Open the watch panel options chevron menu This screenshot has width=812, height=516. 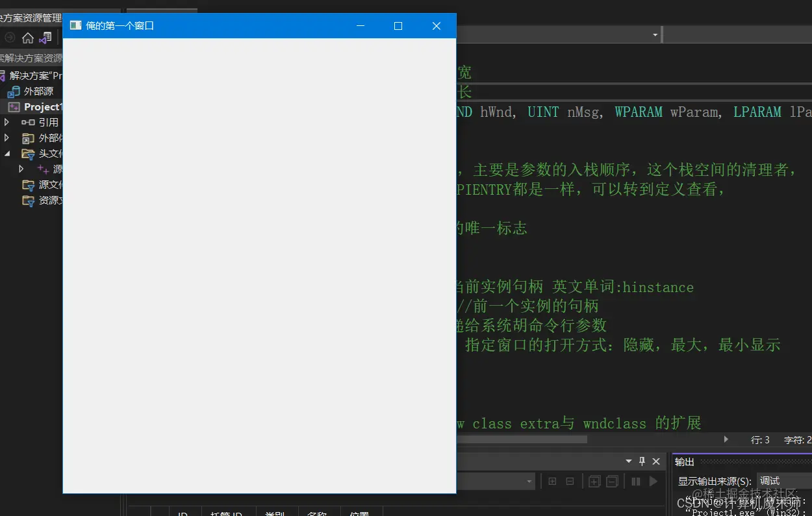click(628, 461)
